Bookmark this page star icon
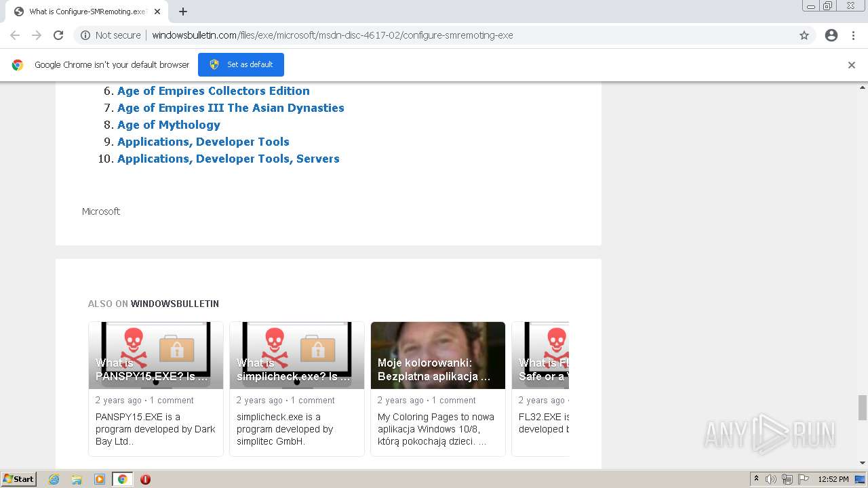The image size is (868, 488). [x=804, y=35]
